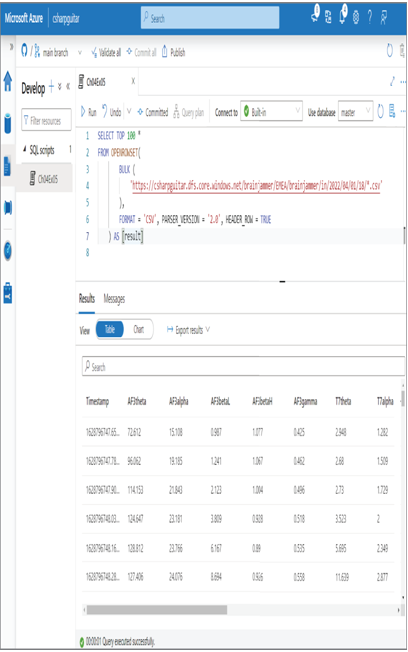
Task: Switch results view to Chart
Action: click(x=138, y=329)
